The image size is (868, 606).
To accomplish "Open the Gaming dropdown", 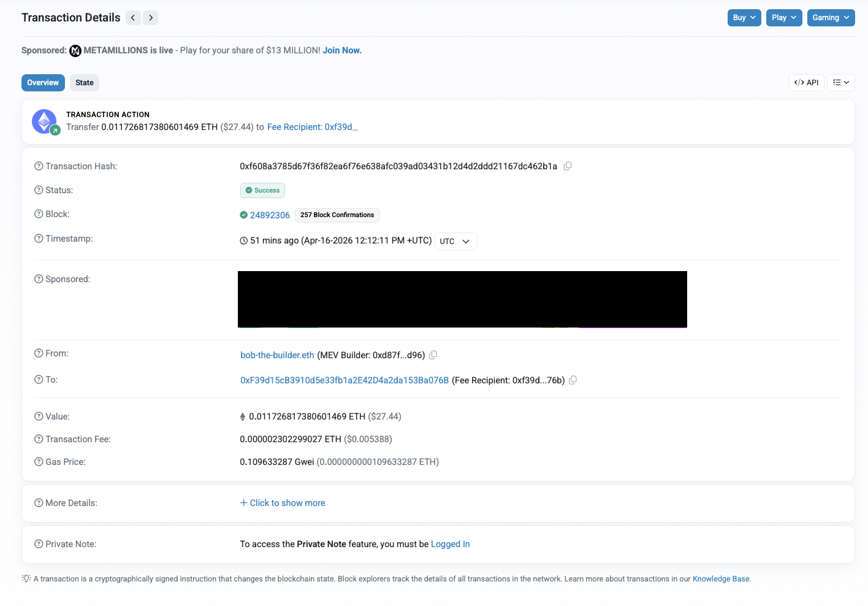I will coord(831,18).
